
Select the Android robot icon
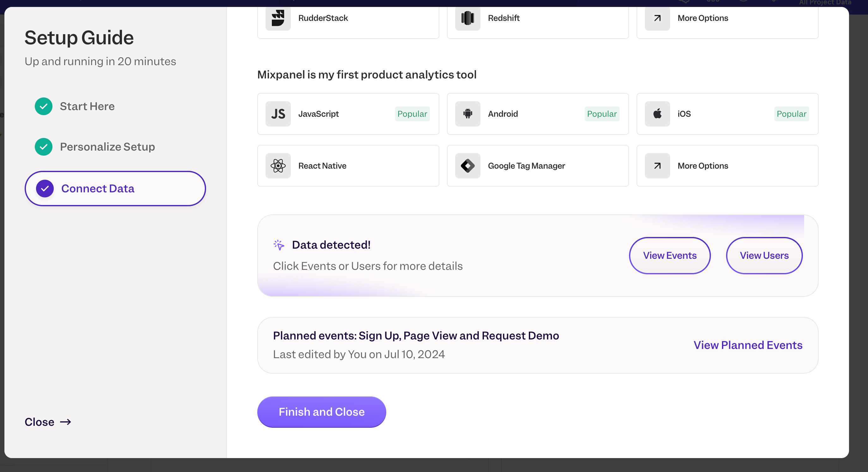[x=468, y=114]
